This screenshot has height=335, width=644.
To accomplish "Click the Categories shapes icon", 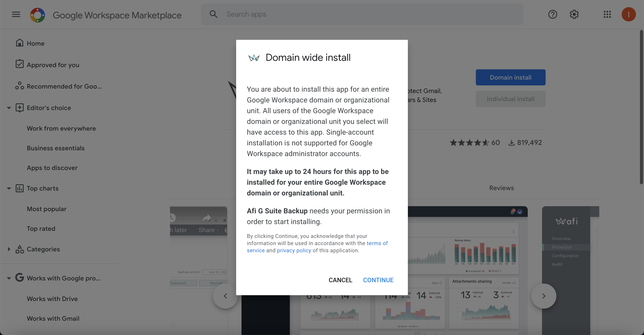I will pyautogui.click(x=19, y=249).
